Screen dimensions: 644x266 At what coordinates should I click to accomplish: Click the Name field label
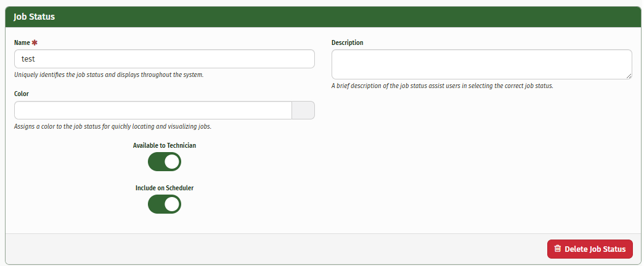pyautogui.click(x=22, y=42)
